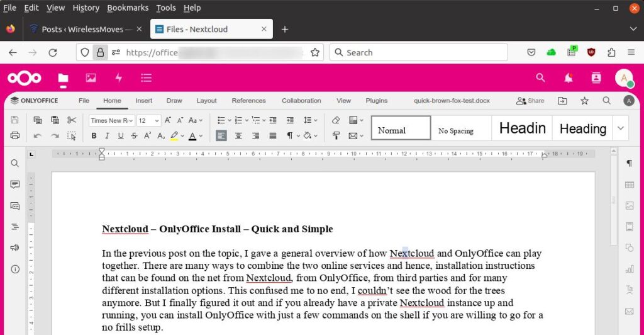Align text right

click(255, 135)
